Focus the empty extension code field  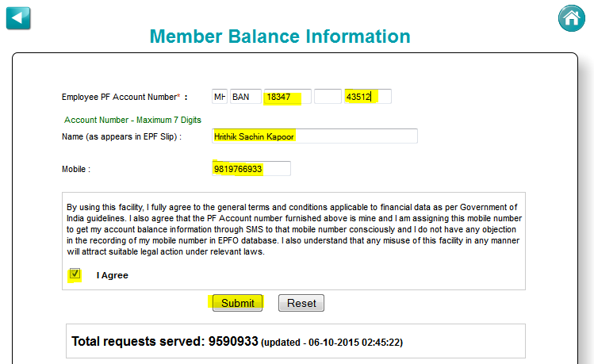(328, 97)
